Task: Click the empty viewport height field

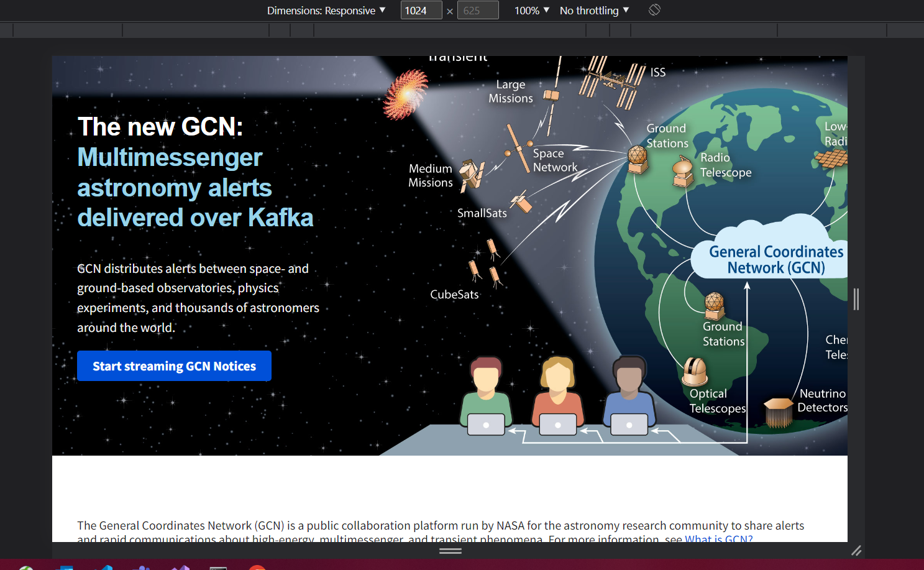Action: [x=477, y=10]
